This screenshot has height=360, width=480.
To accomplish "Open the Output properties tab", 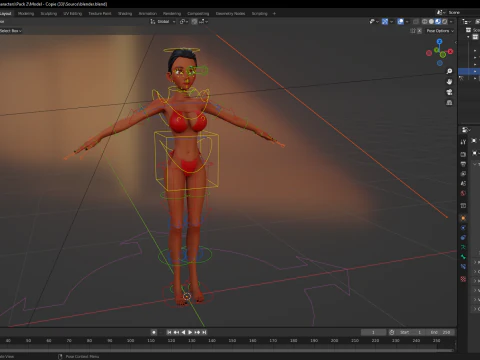I will (x=463, y=164).
